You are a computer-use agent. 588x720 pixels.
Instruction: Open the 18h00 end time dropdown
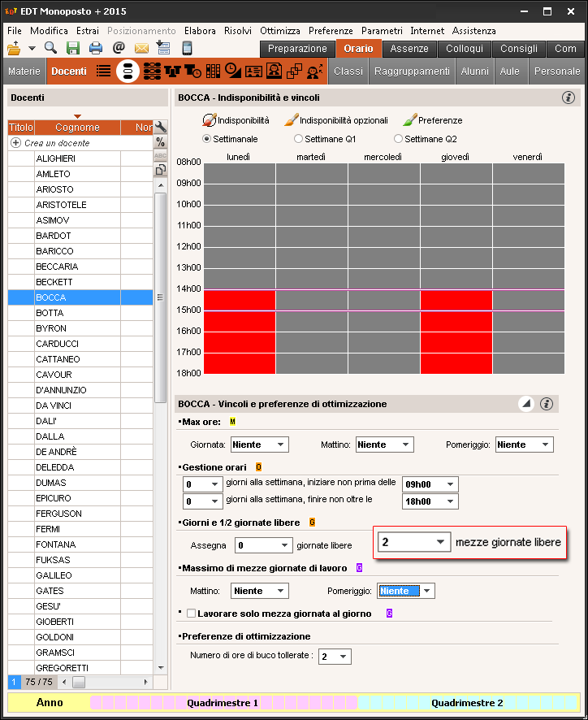click(x=430, y=501)
